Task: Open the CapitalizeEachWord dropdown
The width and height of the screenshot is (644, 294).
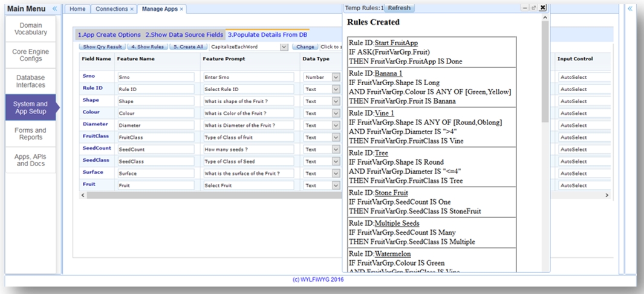Action: pyautogui.click(x=284, y=46)
